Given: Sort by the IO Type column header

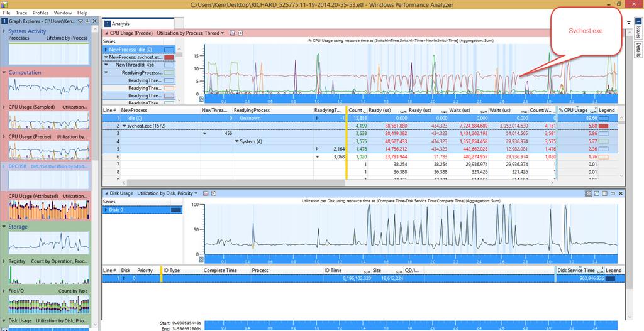Looking at the screenshot, I should pos(182,270).
